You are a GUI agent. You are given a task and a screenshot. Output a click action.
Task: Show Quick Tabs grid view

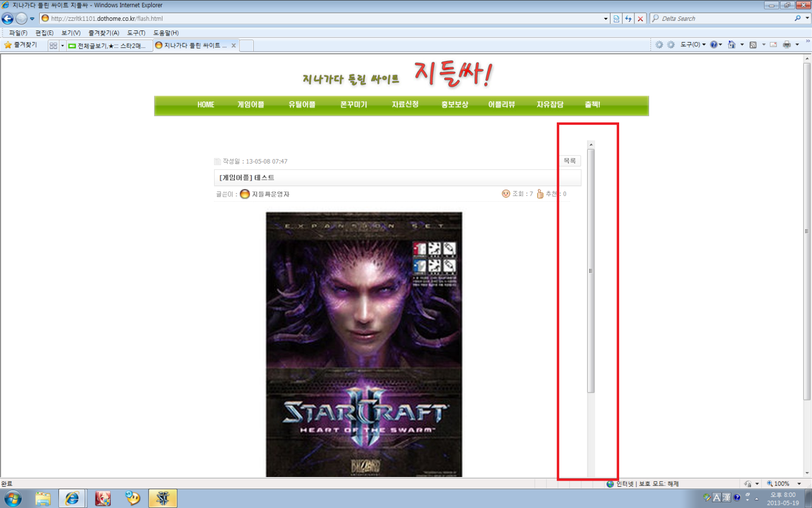point(53,46)
